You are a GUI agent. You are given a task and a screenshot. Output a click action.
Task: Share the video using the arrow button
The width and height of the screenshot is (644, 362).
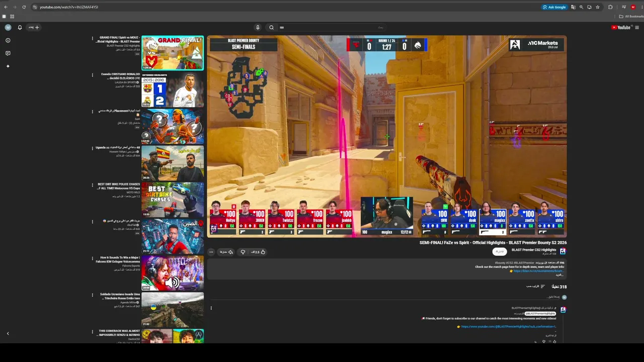[226, 252]
